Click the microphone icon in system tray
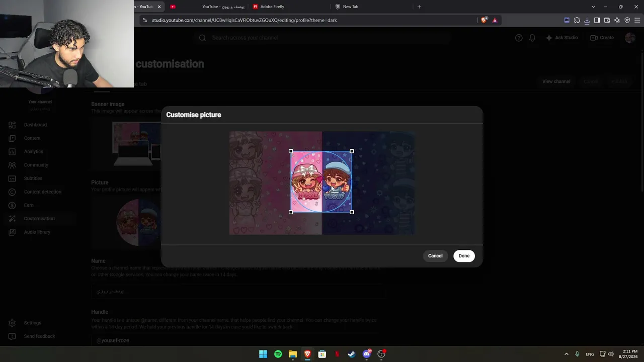The image size is (644, 362). coord(577,354)
